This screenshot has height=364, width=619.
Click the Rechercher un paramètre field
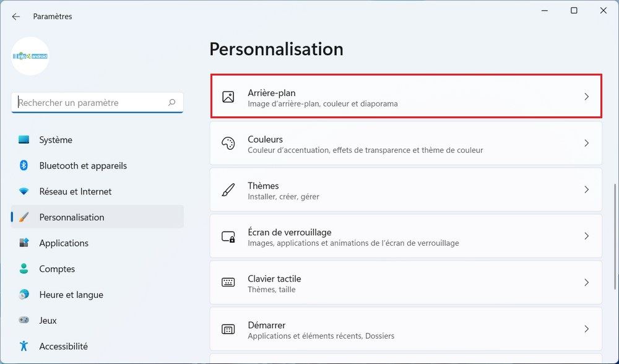click(x=97, y=103)
